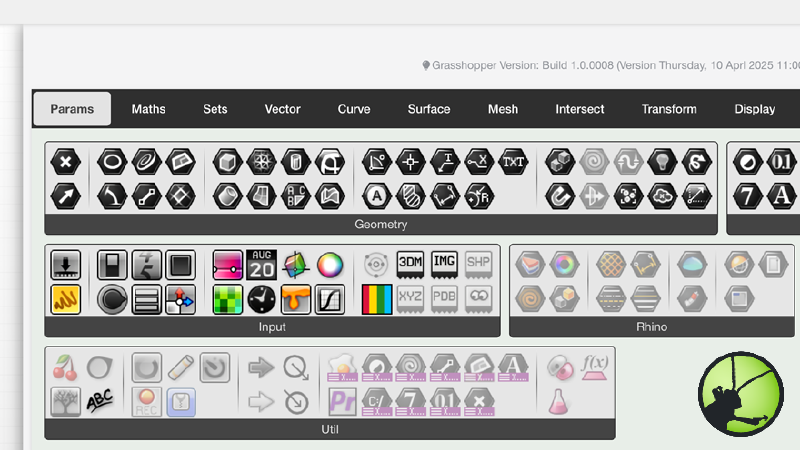Screen dimensions: 800x450
Task: Click the Gradient control in Input
Action: pyautogui.click(x=228, y=265)
